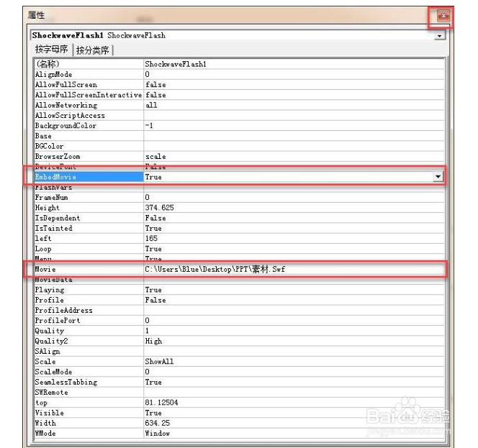Click the Width value 634.25
Image resolution: width=478 pixels, height=448 pixels.
[x=158, y=423]
